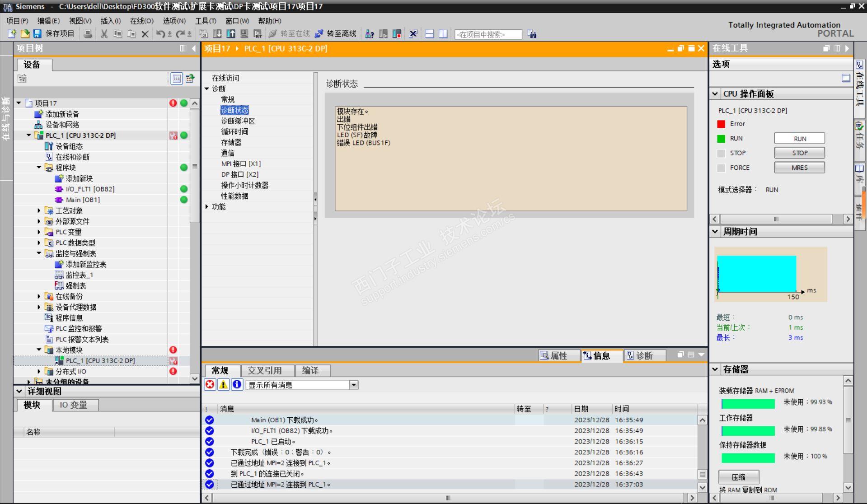Click the 装载存储器 usage bar

[748, 404]
